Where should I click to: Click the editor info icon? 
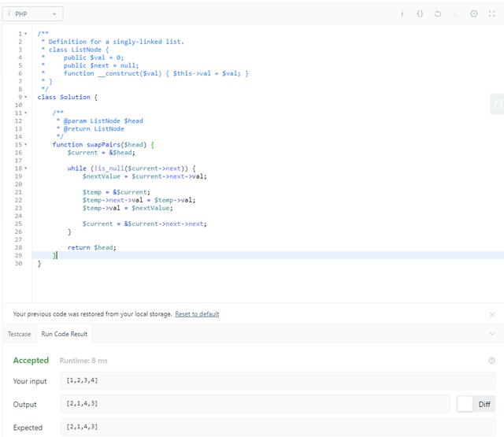(x=402, y=14)
